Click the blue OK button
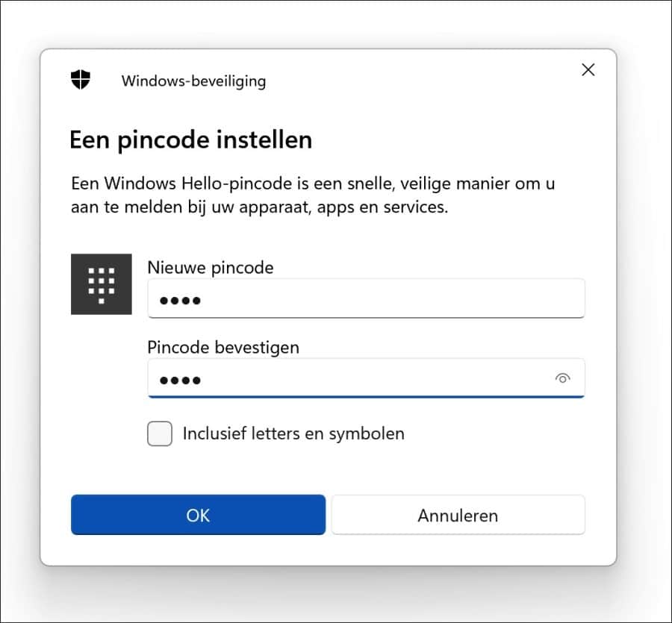Screen dimensions: 672x623 pos(197,515)
